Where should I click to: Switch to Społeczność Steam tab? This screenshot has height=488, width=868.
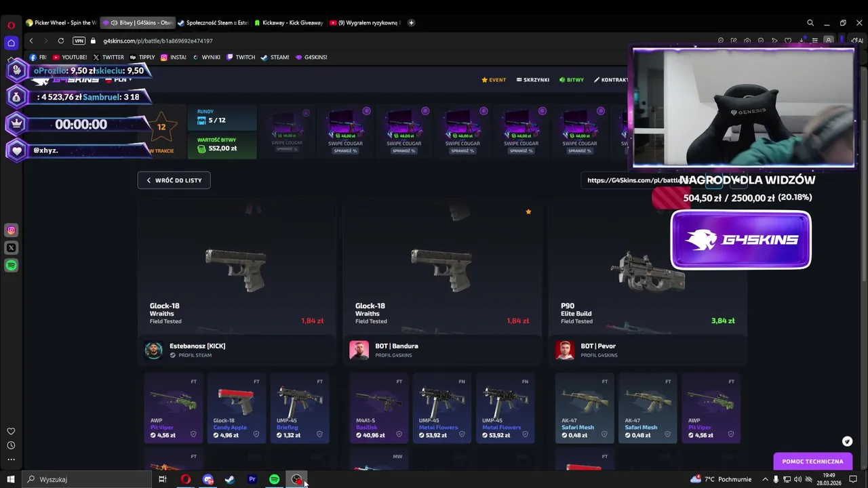coord(214,22)
